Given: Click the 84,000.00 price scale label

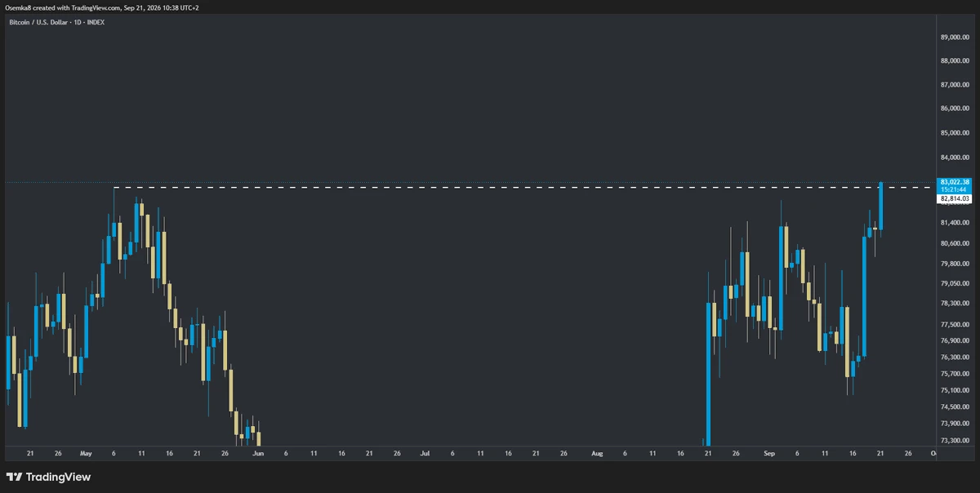Looking at the screenshot, I should (955, 158).
